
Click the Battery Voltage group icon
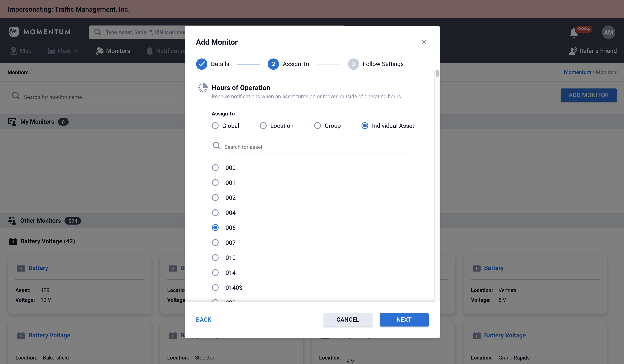tap(13, 242)
